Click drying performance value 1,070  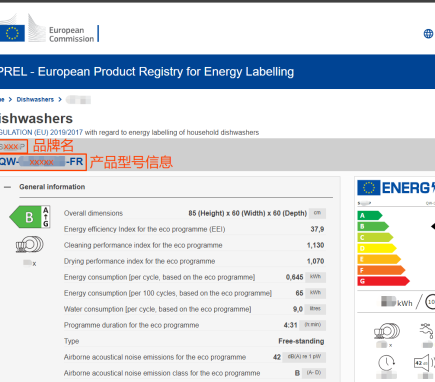pyautogui.click(x=315, y=261)
